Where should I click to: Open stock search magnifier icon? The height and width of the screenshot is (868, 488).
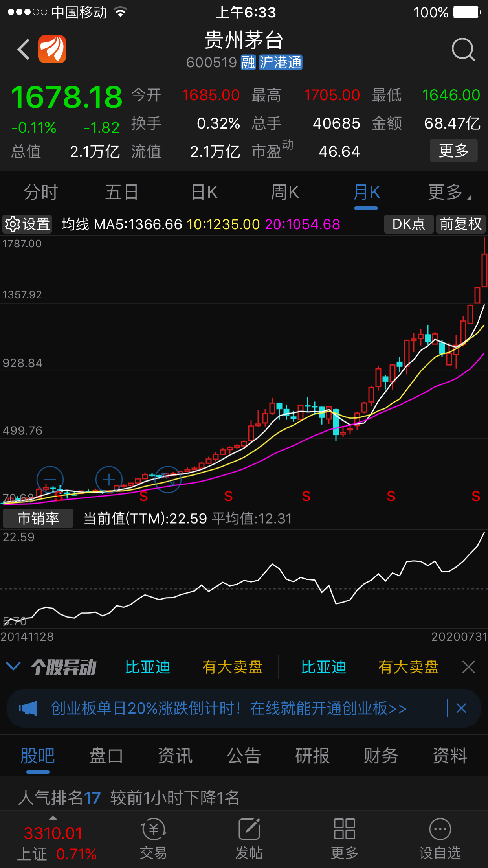coord(463,50)
